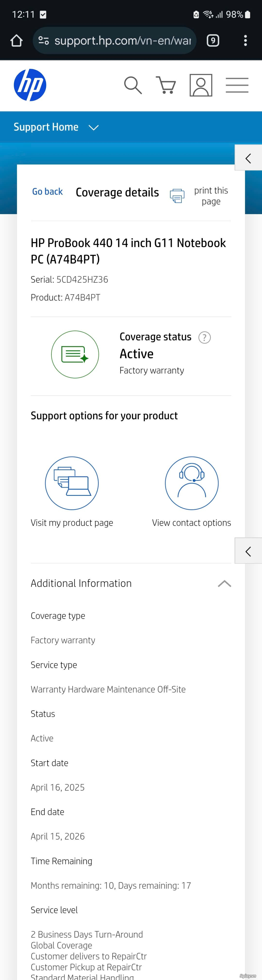Tap the battery indicator in status bar

[x=247, y=15]
